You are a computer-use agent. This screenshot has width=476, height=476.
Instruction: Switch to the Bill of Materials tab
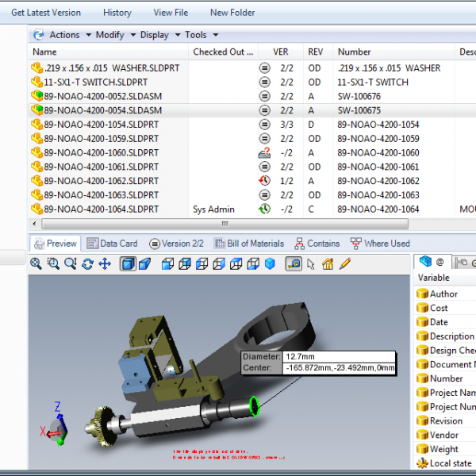[x=249, y=244]
